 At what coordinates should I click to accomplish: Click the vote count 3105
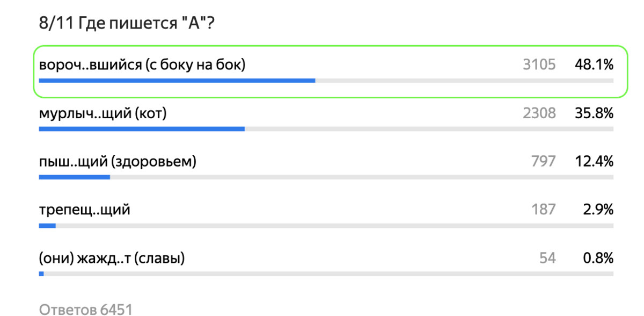pos(539,65)
